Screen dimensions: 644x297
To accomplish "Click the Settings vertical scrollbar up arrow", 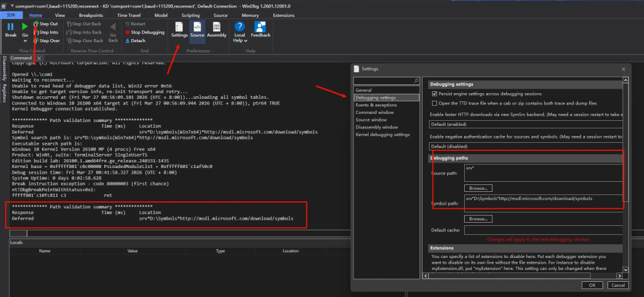I will 626,81.
